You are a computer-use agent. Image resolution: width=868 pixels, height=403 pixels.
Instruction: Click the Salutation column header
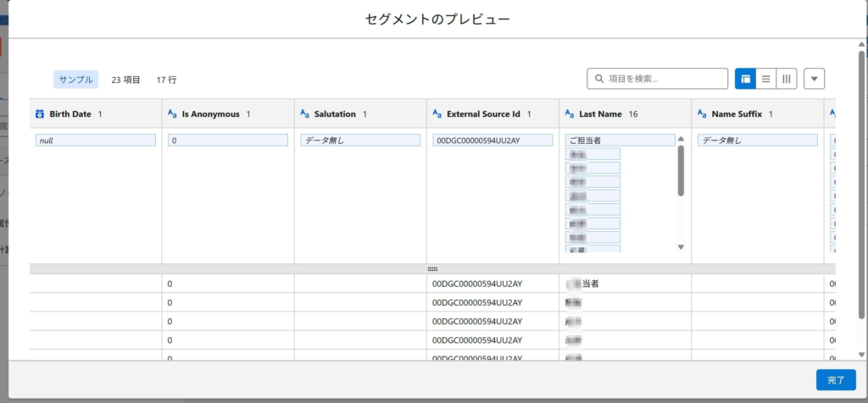[360, 114]
